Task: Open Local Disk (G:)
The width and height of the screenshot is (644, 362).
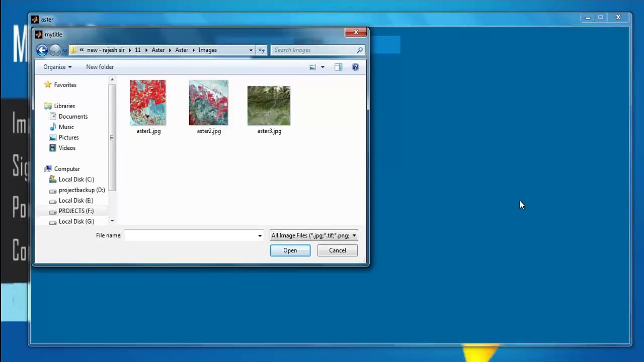Action: 76,222
